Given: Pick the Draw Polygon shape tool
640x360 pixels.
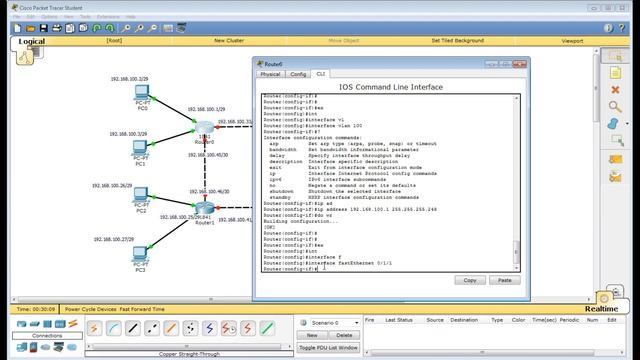Looking at the screenshot, I should (613, 123).
